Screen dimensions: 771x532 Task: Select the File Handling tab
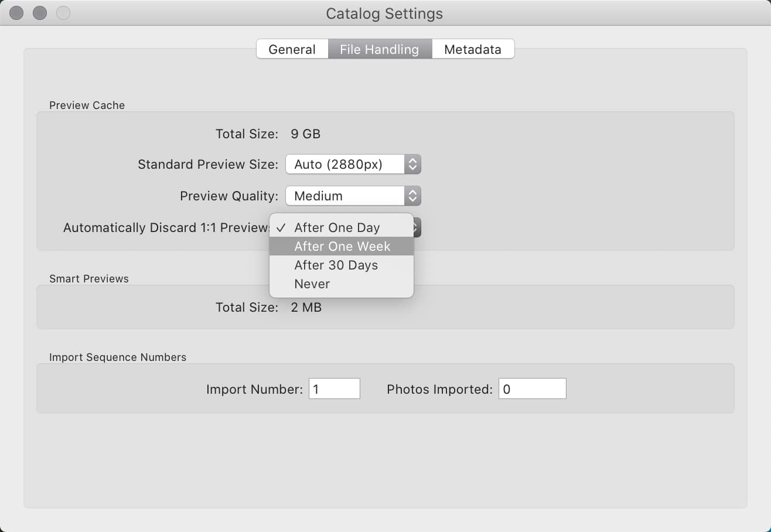(380, 49)
